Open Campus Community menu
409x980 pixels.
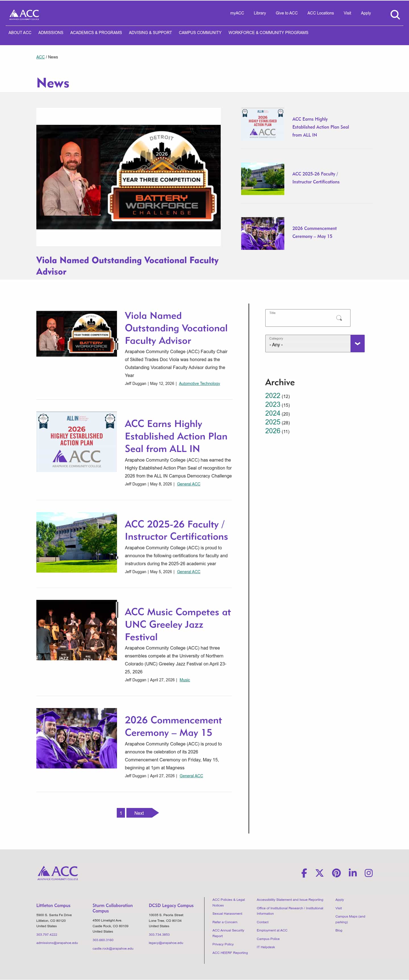click(x=200, y=33)
